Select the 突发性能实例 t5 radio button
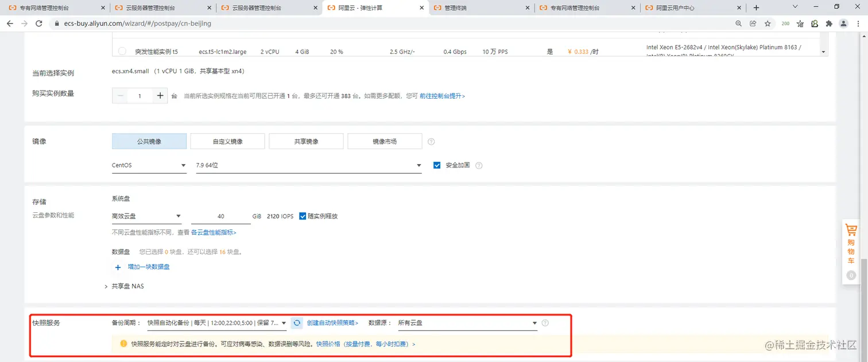868x362 pixels. (x=122, y=51)
